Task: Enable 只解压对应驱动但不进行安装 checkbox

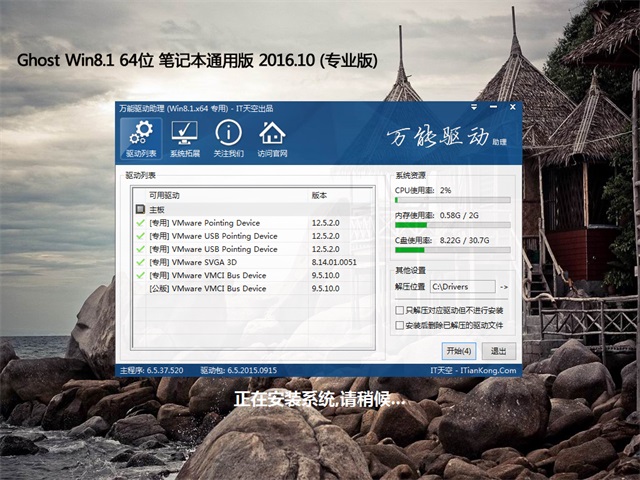Action: click(400, 311)
